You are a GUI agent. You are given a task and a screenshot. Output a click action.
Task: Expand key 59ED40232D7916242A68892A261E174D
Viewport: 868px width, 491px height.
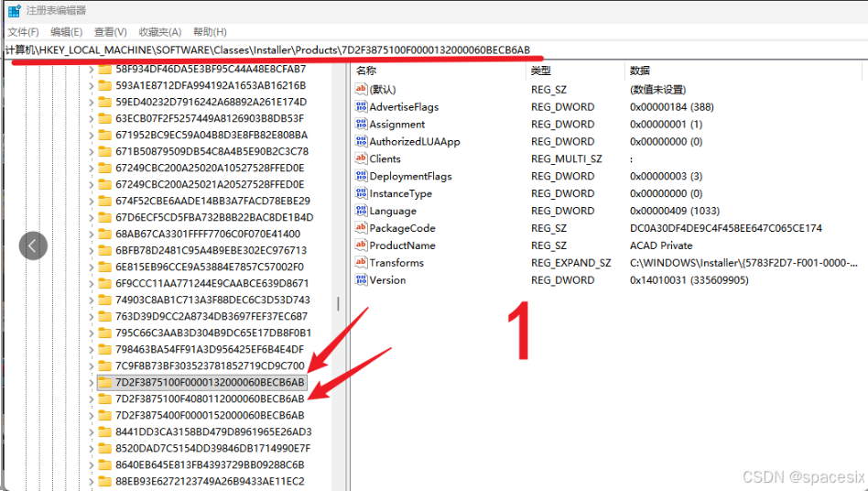coord(92,103)
